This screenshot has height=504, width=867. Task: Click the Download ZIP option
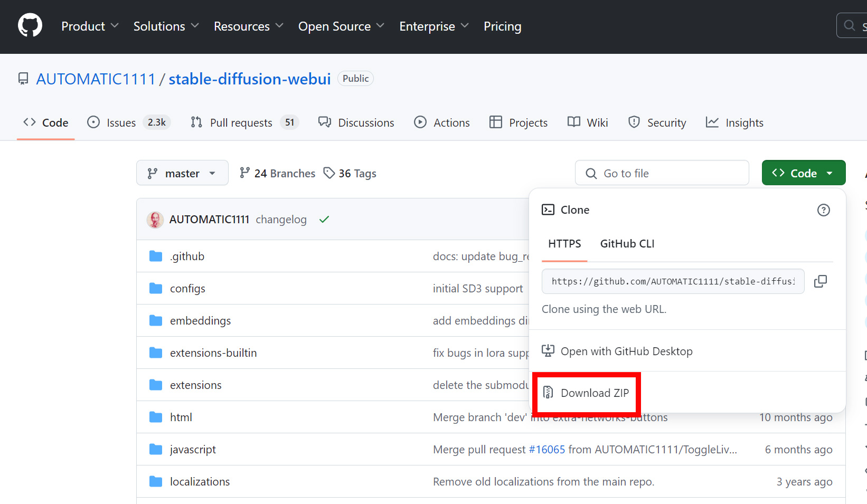coord(594,393)
